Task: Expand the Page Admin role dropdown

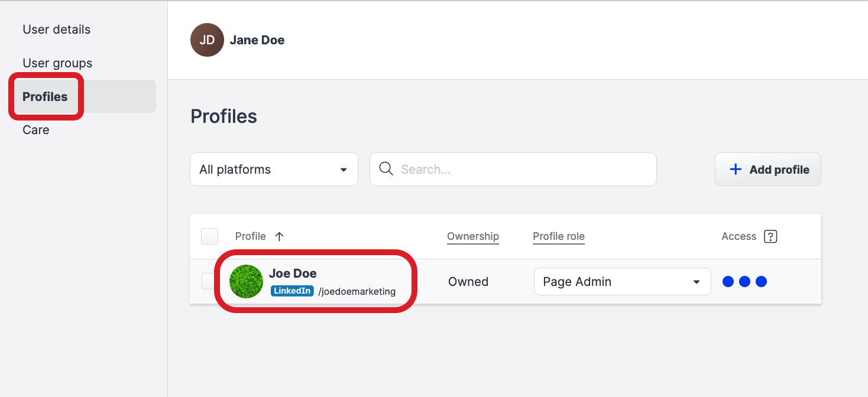Action: (621, 282)
